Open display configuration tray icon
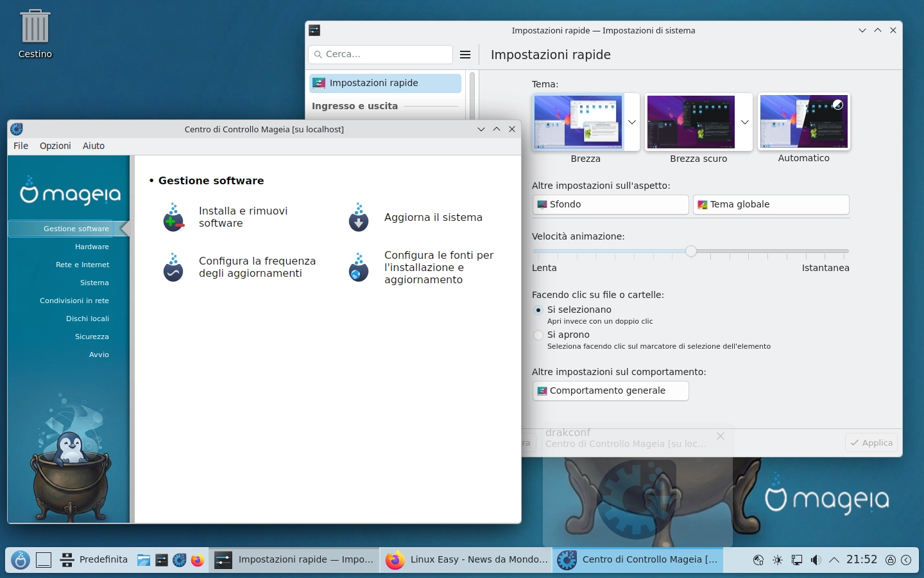 pos(796,560)
